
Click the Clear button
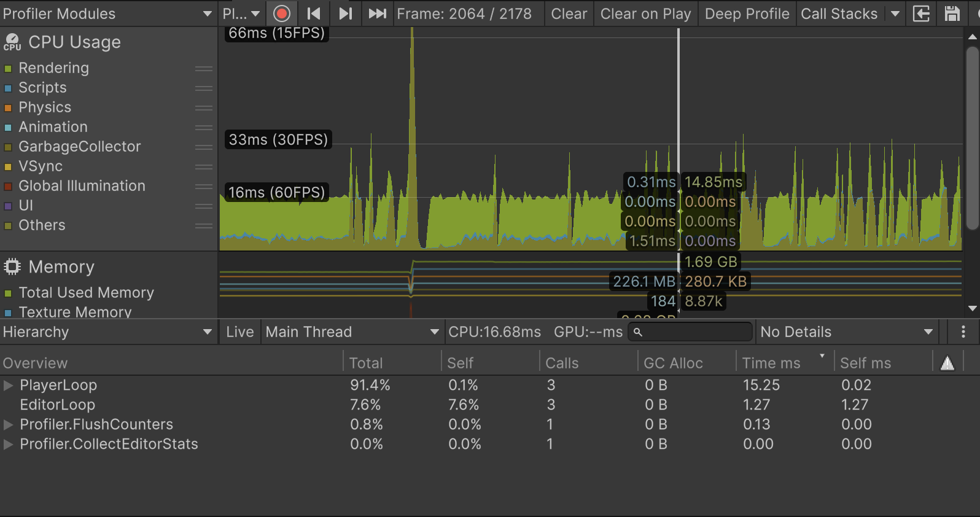(569, 14)
